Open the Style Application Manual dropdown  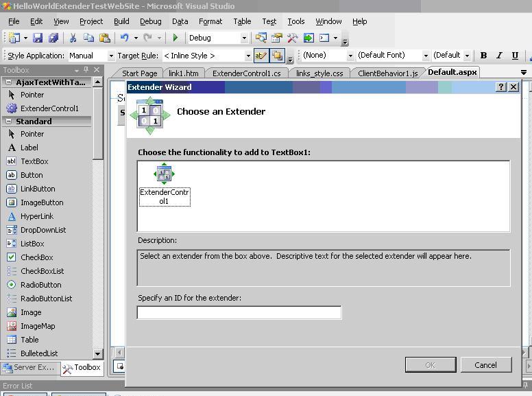(111, 56)
